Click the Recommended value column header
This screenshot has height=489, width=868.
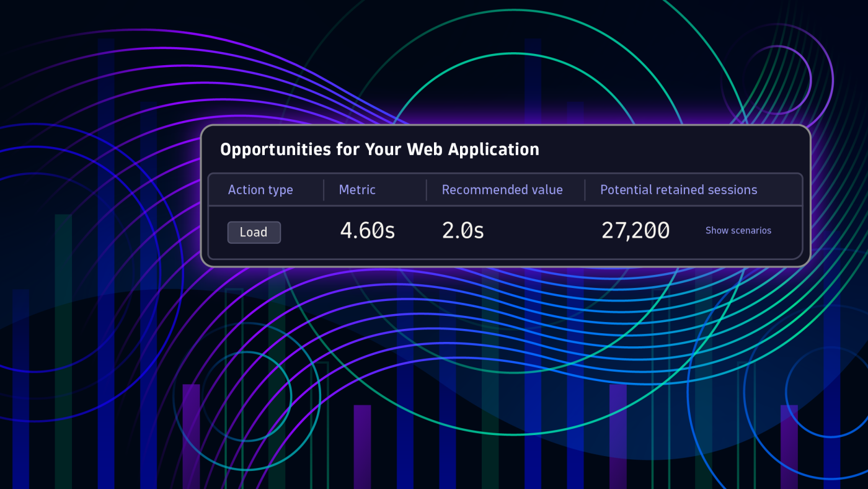502,190
